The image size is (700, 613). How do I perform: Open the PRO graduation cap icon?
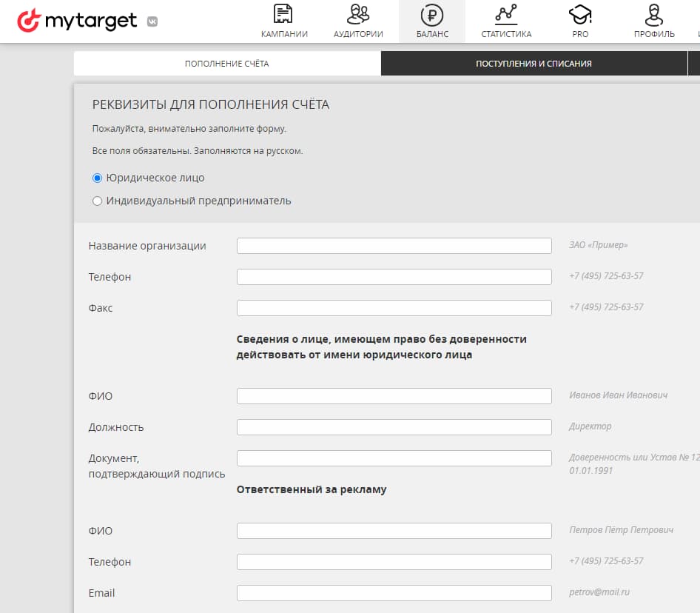click(580, 14)
